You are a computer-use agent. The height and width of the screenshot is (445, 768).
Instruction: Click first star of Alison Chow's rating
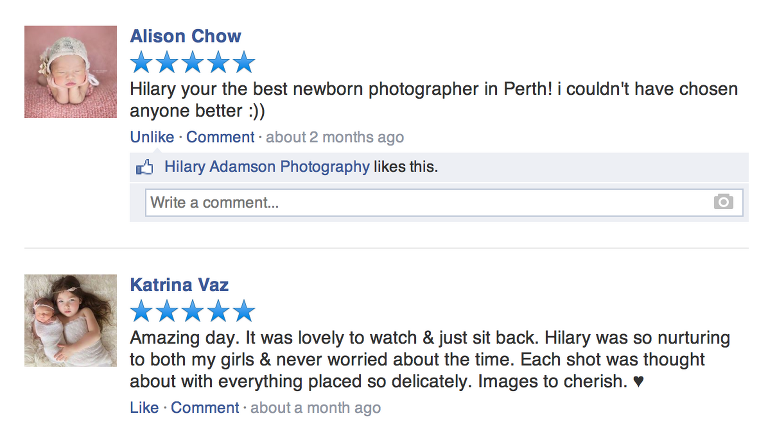click(x=141, y=63)
